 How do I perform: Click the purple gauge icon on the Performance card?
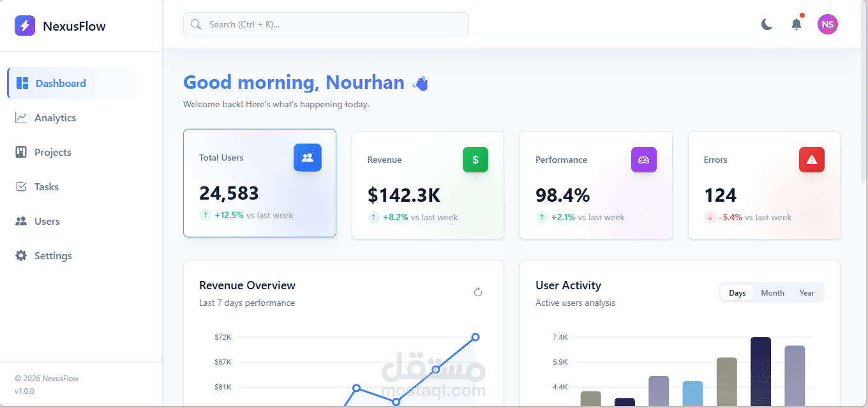pyautogui.click(x=643, y=160)
